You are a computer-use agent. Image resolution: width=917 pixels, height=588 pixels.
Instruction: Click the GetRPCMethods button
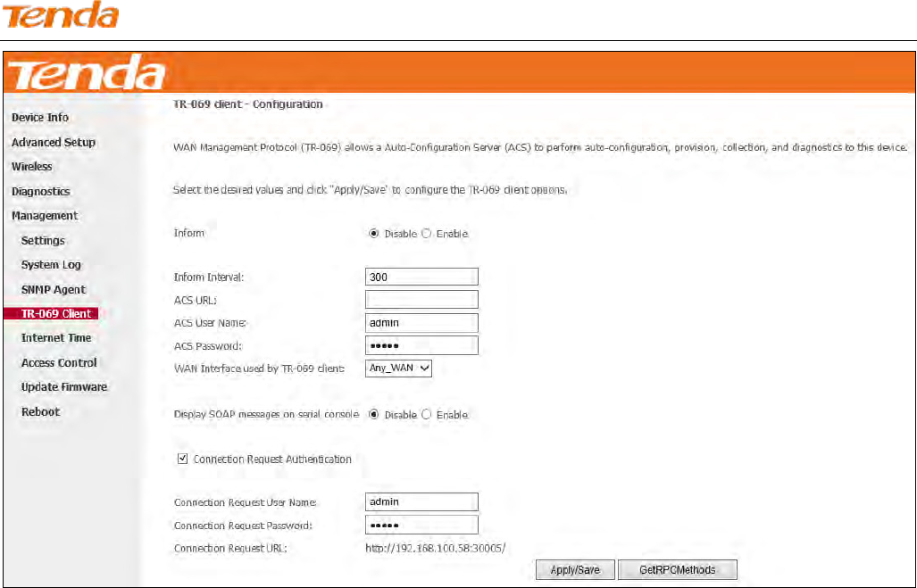677,570
